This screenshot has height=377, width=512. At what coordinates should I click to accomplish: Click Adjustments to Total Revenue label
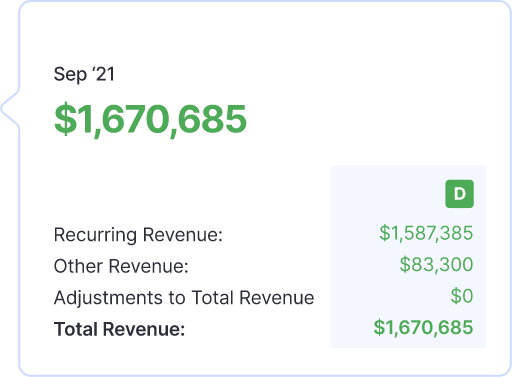184,298
